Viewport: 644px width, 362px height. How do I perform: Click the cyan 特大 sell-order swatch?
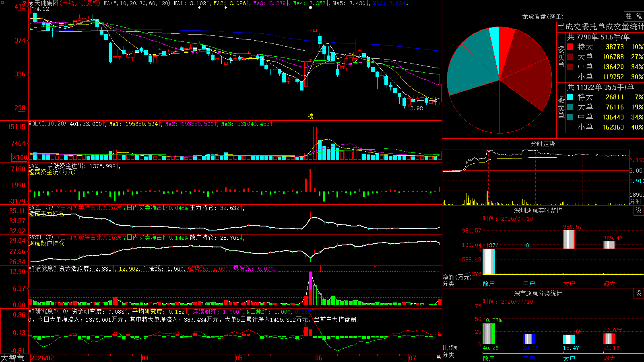pos(570,97)
